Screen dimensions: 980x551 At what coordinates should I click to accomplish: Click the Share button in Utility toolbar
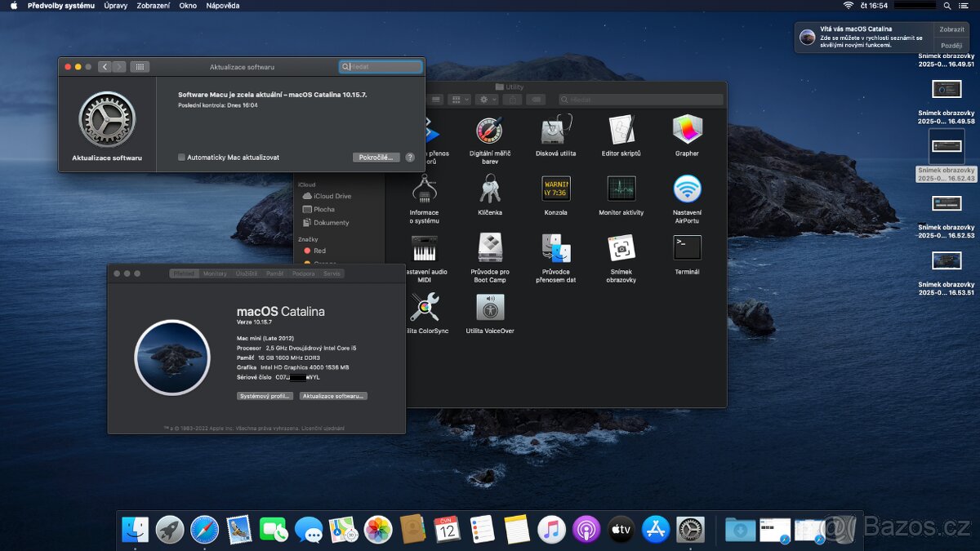tap(512, 100)
